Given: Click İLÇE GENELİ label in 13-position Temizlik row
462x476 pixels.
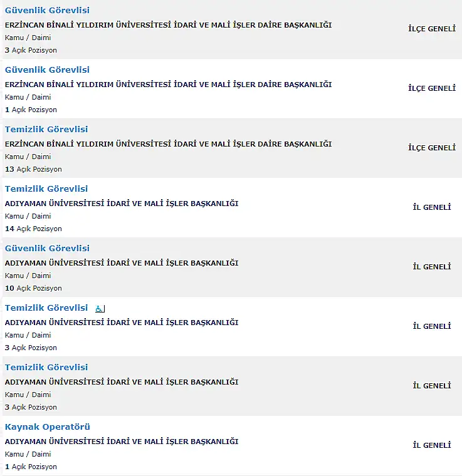Looking at the screenshot, I should [x=432, y=148].
